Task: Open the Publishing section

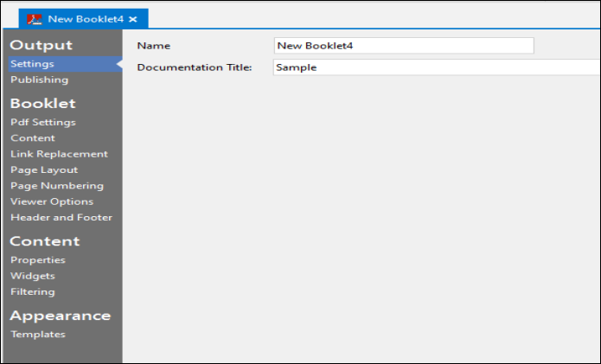Action: tap(39, 80)
